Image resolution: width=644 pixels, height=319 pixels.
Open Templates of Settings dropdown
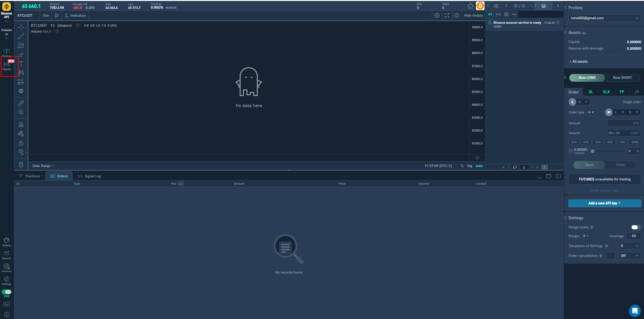629,246
